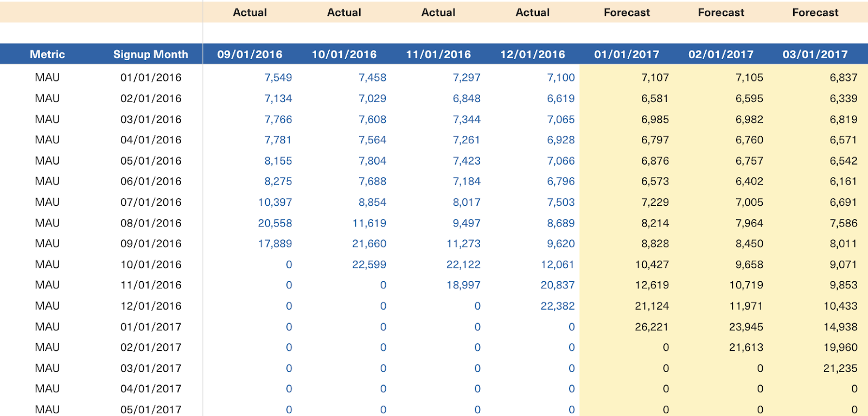Select cell value 17,889
868x416 pixels.
click(275, 244)
